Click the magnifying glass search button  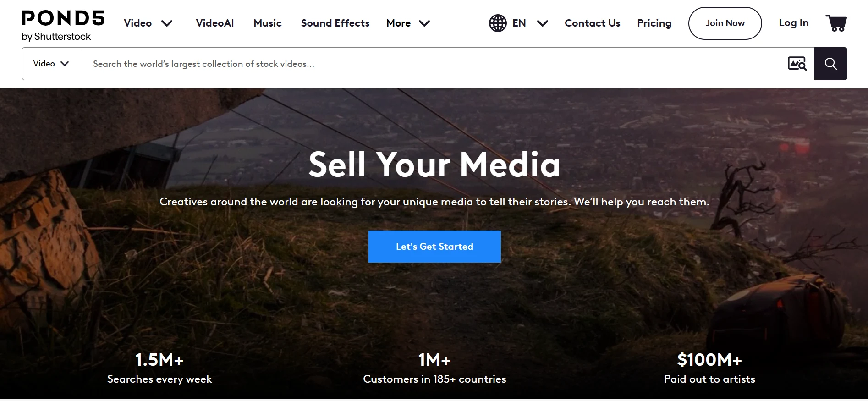click(x=830, y=64)
